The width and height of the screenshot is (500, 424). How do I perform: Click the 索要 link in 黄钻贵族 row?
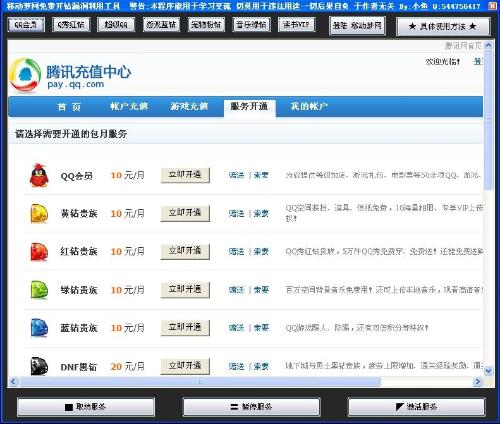click(x=261, y=213)
